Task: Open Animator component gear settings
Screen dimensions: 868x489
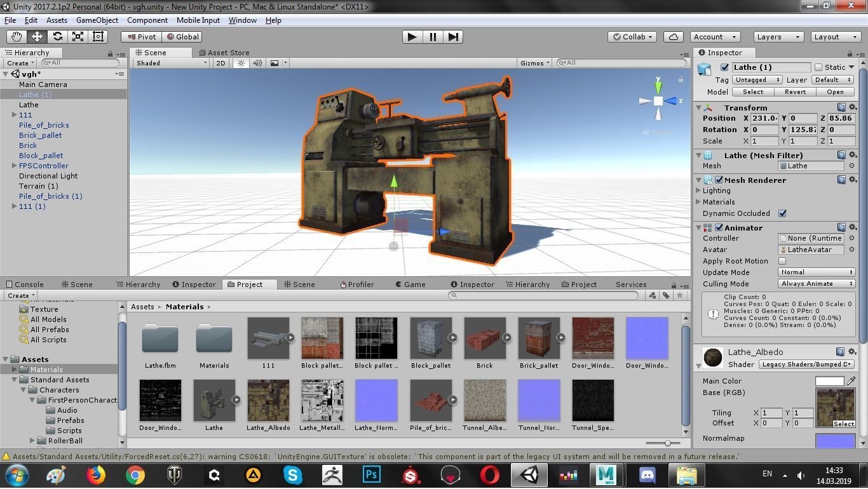Action: pyautogui.click(x=853, y=227)
